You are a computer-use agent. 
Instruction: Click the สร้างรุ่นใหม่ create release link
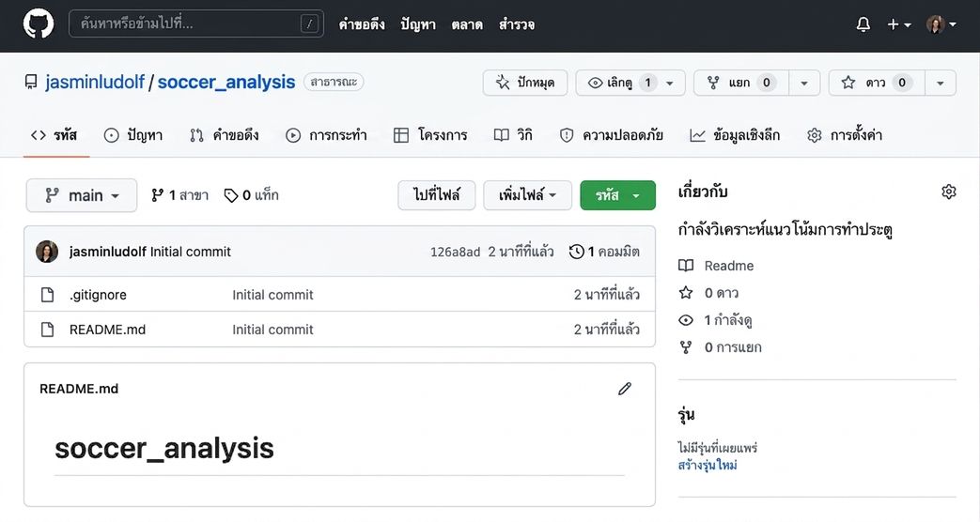708,465
